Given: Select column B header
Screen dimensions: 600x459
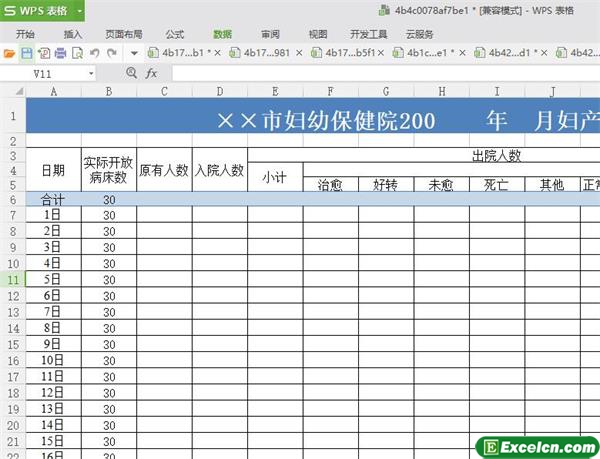Looking at the screenshot, I should [109, 91].
